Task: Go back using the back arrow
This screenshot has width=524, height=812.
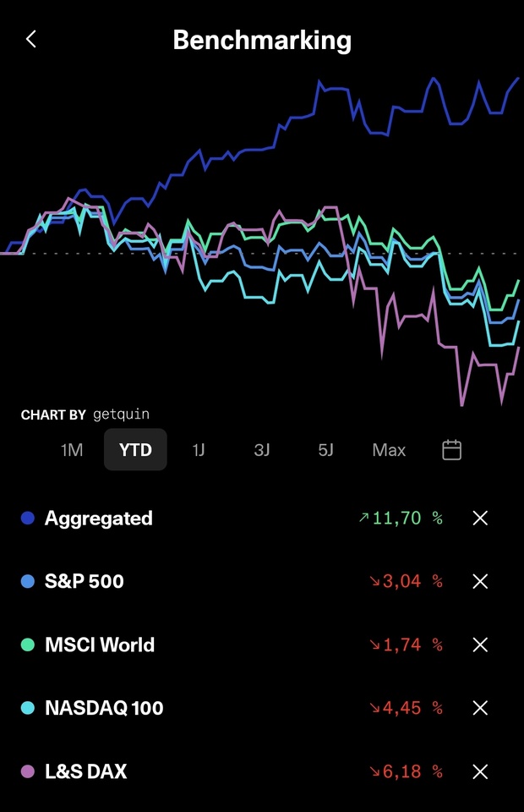Action: point(31,39)
